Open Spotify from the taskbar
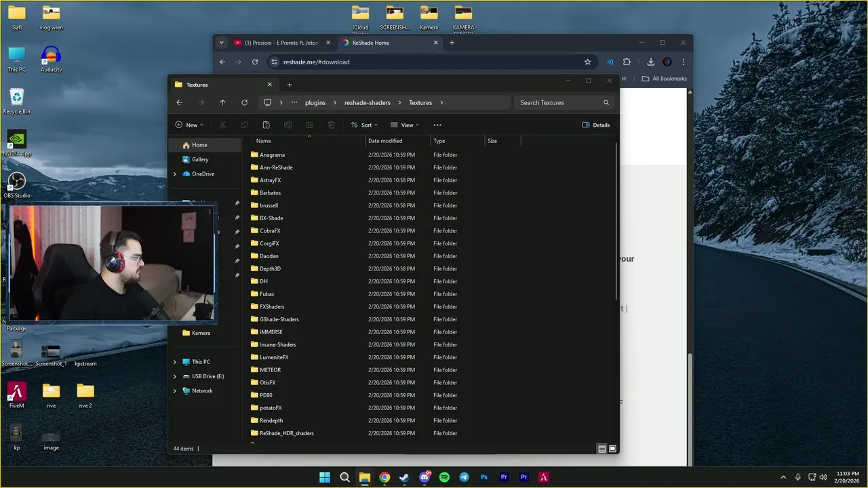Viewport: 868px width, 488px height. (444, 477)
